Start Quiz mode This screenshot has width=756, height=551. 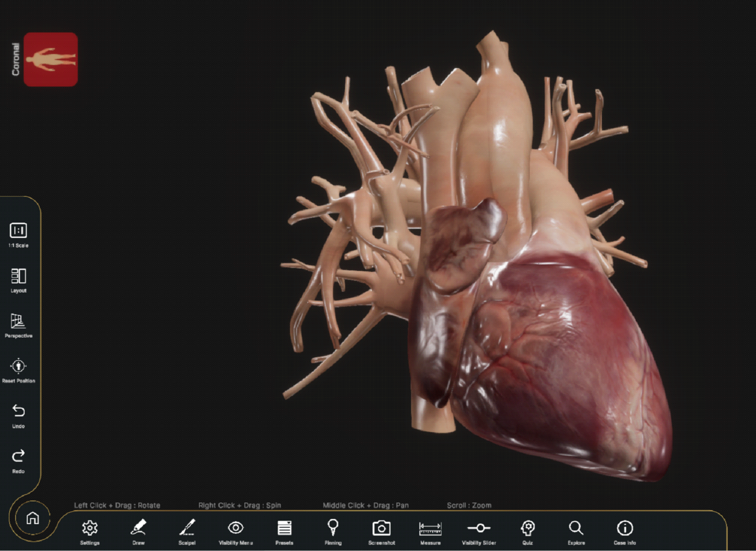point(528,529)
